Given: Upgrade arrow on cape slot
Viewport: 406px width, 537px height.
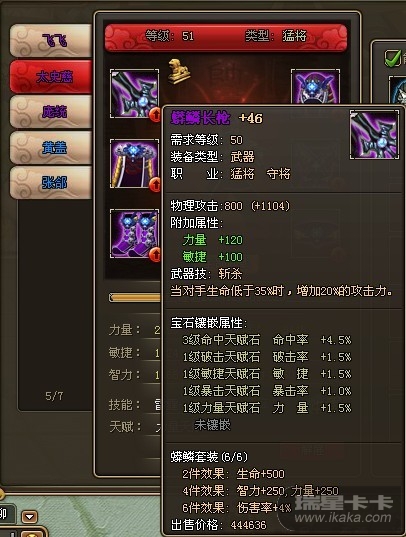Looking at the screenshot, I should coord(155,185).
